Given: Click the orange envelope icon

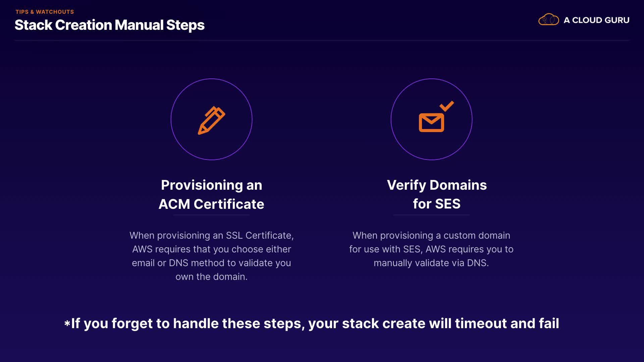Looking at the screenshot, I should (x=431, y=123).
